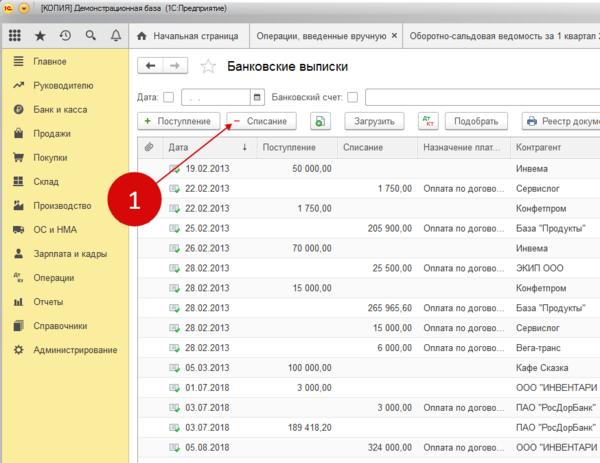Click the Списание button

[259, 121]
